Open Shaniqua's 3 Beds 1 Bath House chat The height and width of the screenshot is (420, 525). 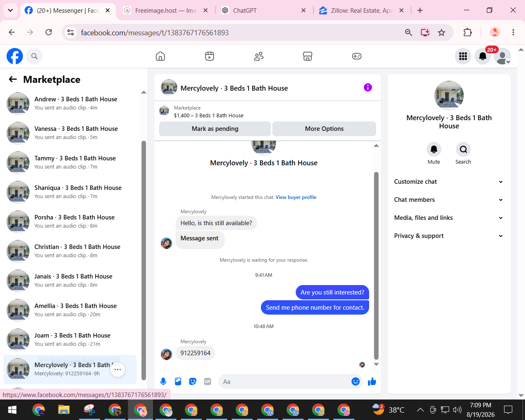(70, 192)
